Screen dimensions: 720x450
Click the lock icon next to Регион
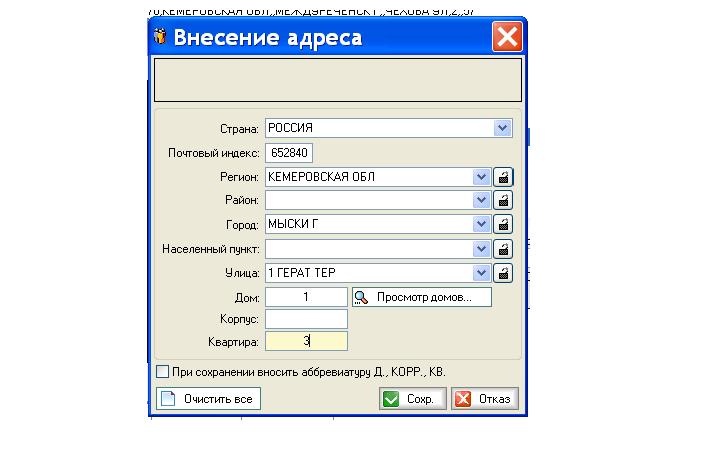[504, 177]
